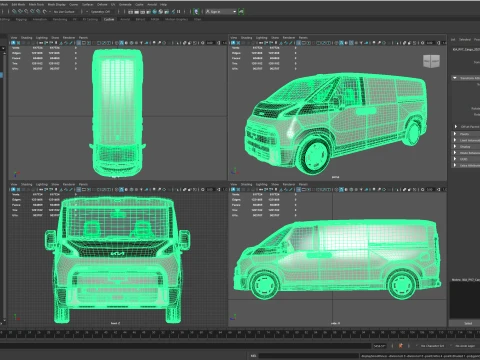
Task: Click the List menu in Attribute Editor
Action: [x=453, y=39]
